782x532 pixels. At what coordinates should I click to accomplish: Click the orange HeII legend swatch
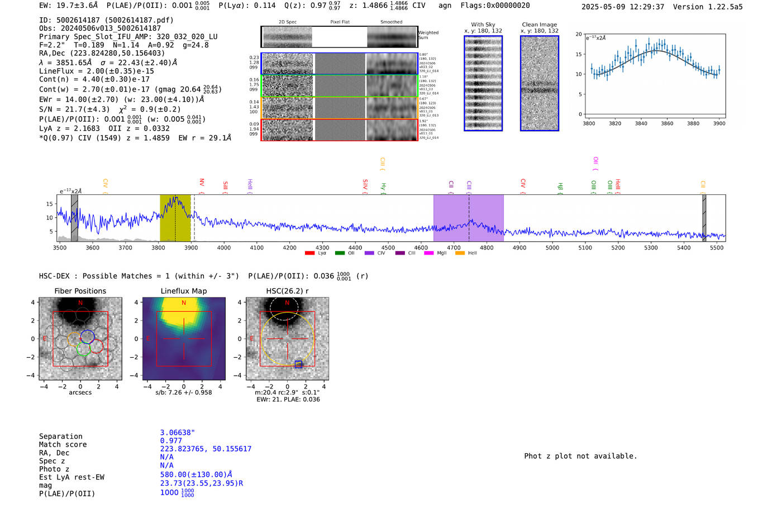click(x=460, y=253)
